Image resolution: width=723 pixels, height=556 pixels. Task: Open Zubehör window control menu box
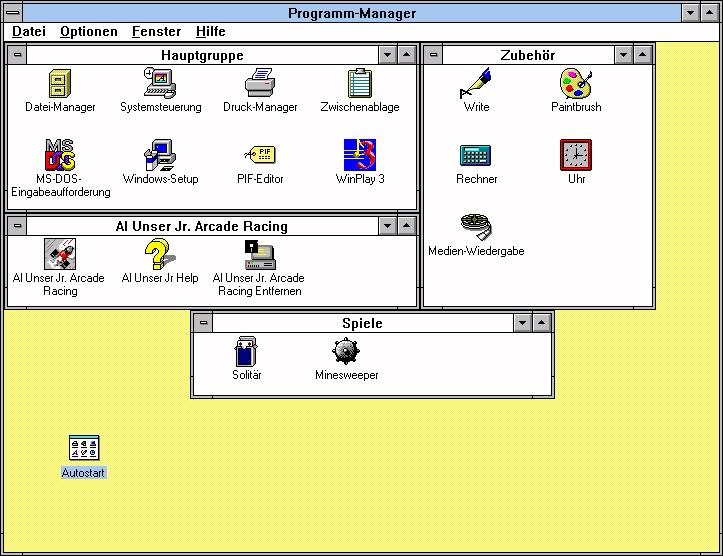pos(433,55)
